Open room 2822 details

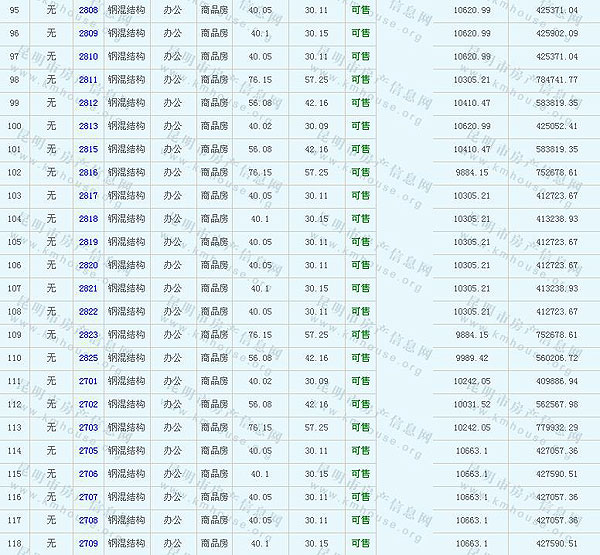(88, 312)
